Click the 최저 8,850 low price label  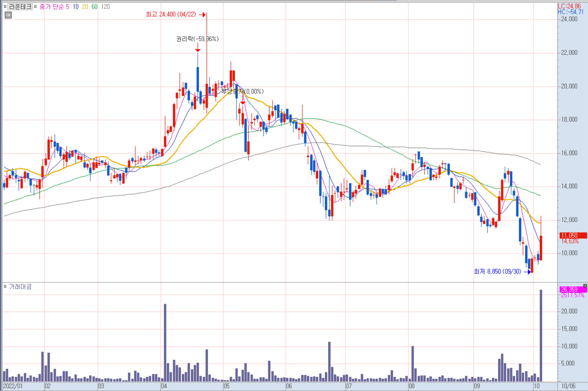[x=497, y=271]
